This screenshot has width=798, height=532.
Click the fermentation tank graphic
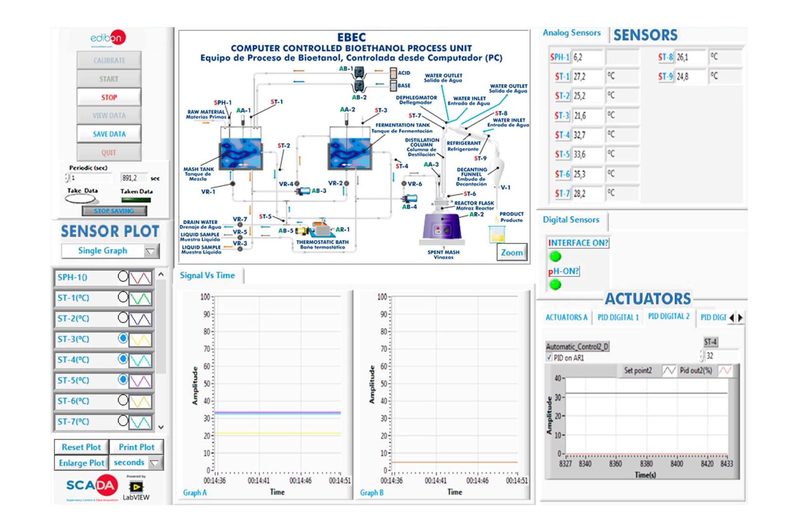point(350,149)
